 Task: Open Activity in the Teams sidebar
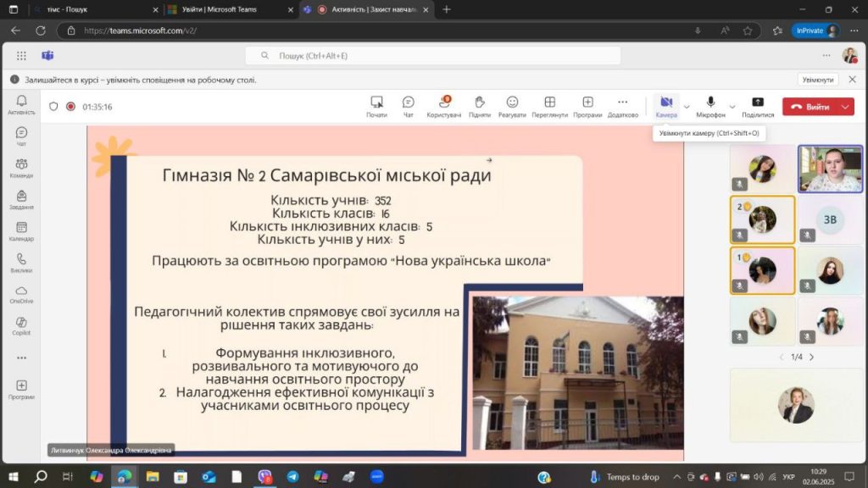point(21,104)
